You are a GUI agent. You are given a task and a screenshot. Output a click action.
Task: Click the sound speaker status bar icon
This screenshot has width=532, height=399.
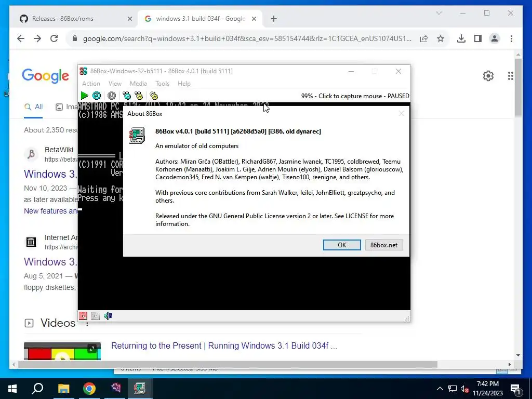(x=108, y=316)
